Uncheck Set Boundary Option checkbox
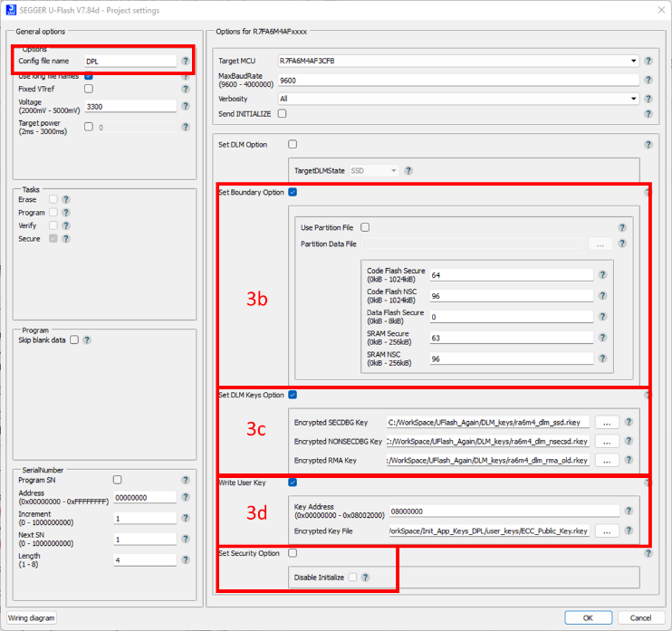This screenshot has width=672, height=631. point(293,192)
